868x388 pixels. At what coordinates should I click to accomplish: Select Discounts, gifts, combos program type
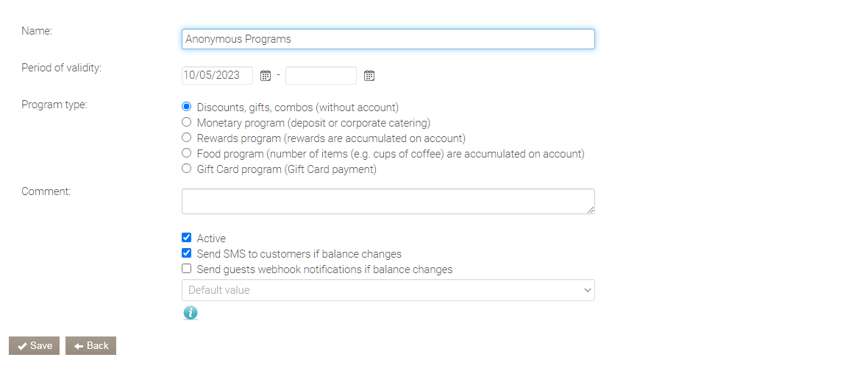pyautogui.click(x=187, y=107)
